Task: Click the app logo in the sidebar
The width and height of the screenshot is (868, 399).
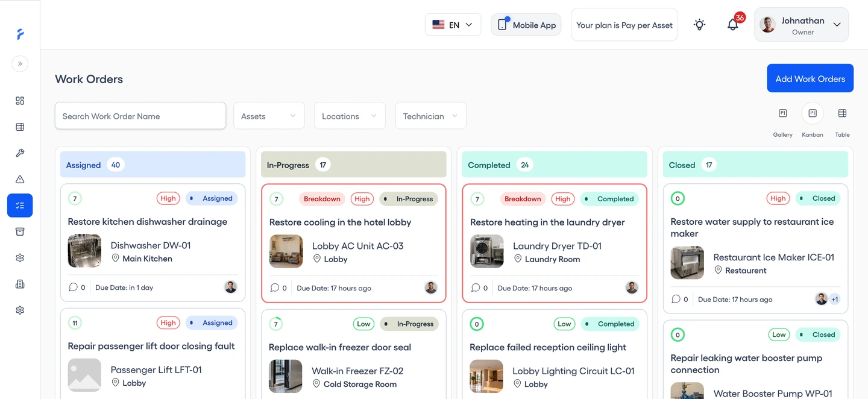Action: pos(20,34)
